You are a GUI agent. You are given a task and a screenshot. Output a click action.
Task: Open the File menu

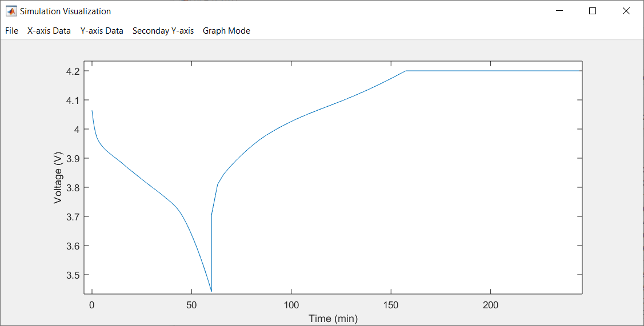11,31
